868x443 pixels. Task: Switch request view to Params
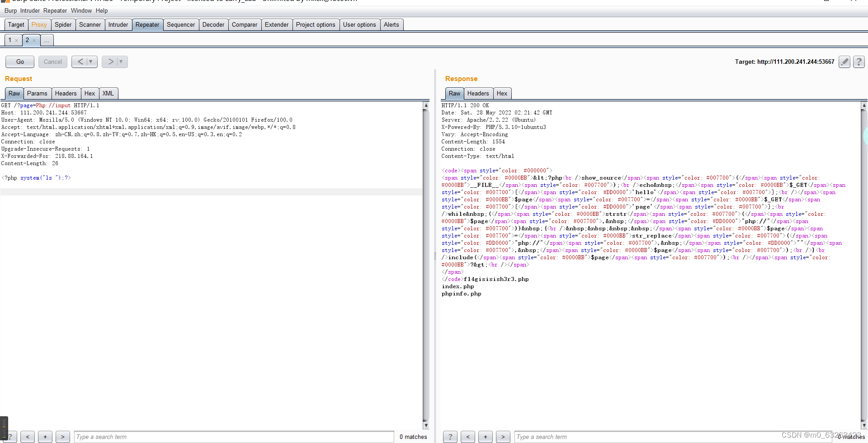(37, 93)
